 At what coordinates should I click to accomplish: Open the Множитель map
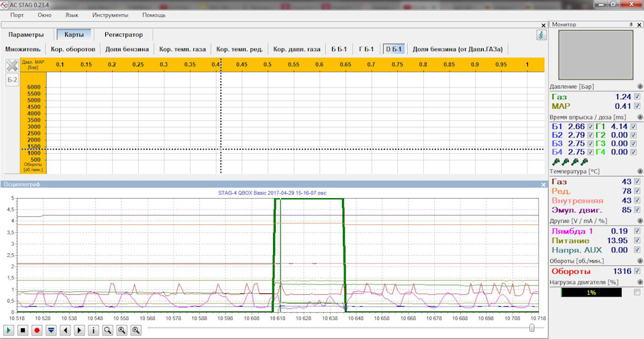(23, 49)
